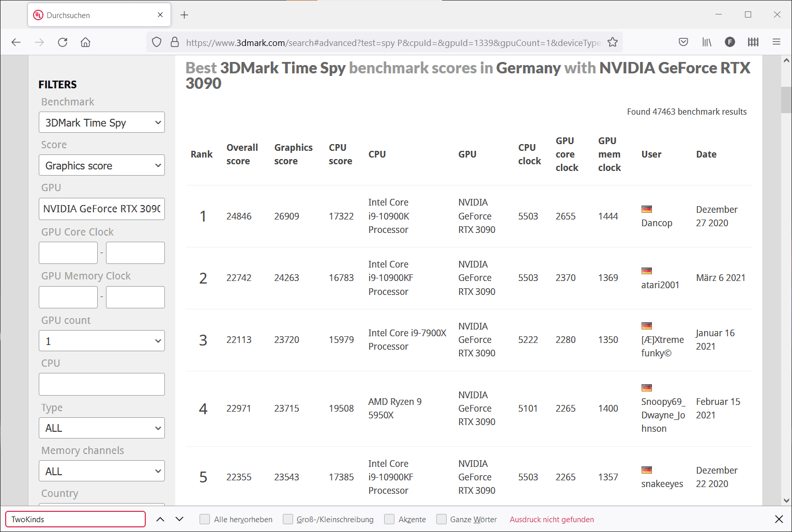Click the scrollbar down arrow
This screenshot has height=532, width=792.
coord(786,500)
